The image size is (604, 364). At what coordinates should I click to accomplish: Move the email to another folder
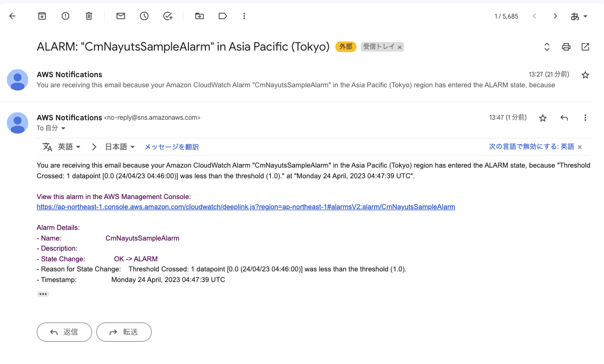point(199,16)
